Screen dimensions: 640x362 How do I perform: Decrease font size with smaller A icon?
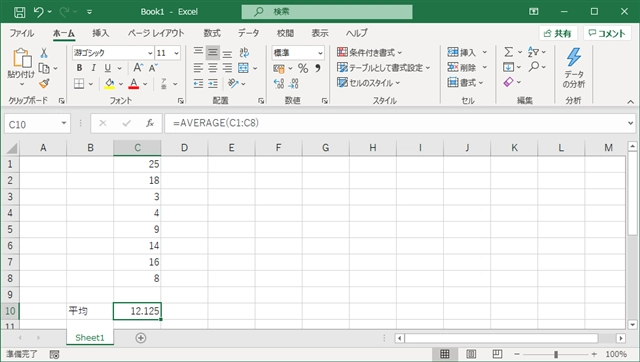pyautogui.click(x=153, y=68)
